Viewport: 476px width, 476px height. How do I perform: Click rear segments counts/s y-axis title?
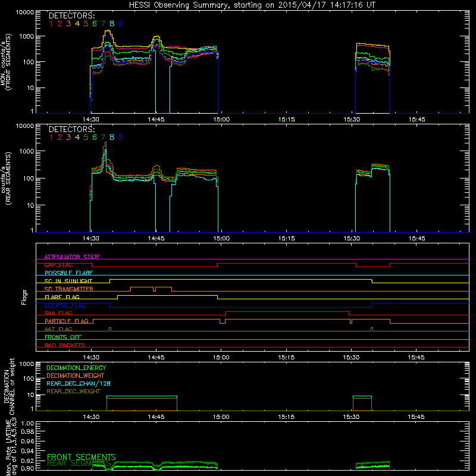(x=5, y=178)
